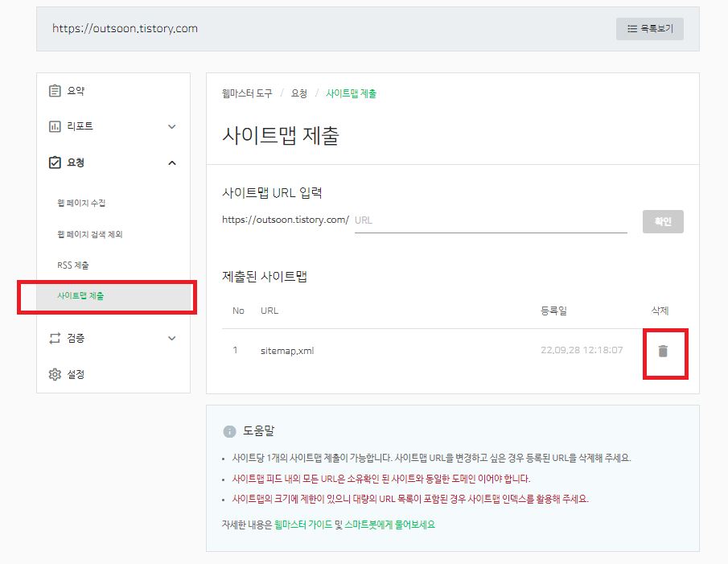The image size is (728, 564).
Task: Expand the 검증 menu chevron
Action: tap(172, 339)
